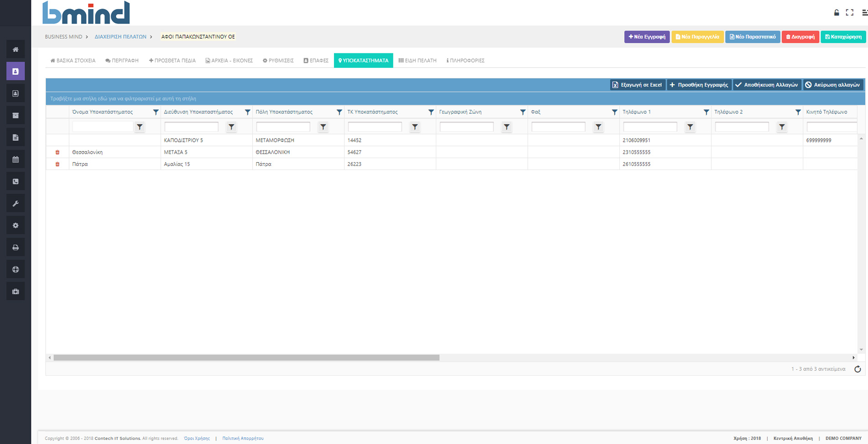
Task: Open the calendar icon in the sidebar
Action: click(x=16, y=160)
